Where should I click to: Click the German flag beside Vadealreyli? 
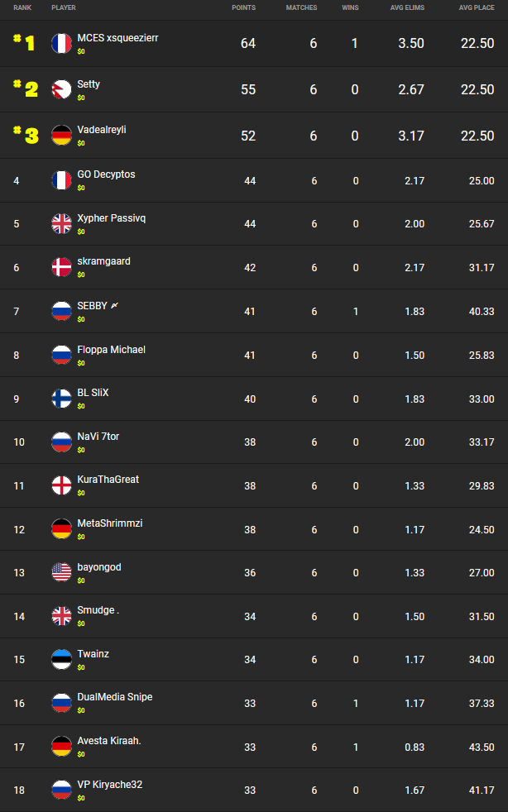(61, 136)
